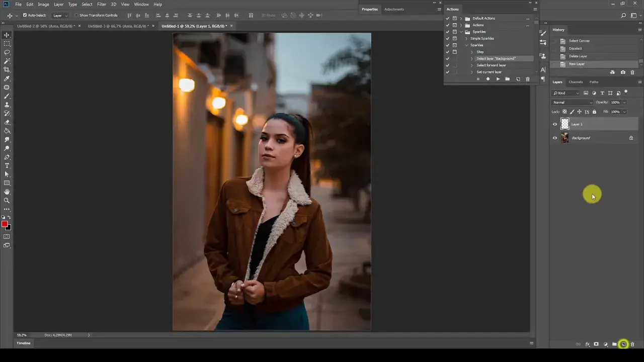Select the Type tool in toolbar

point(7,165)
